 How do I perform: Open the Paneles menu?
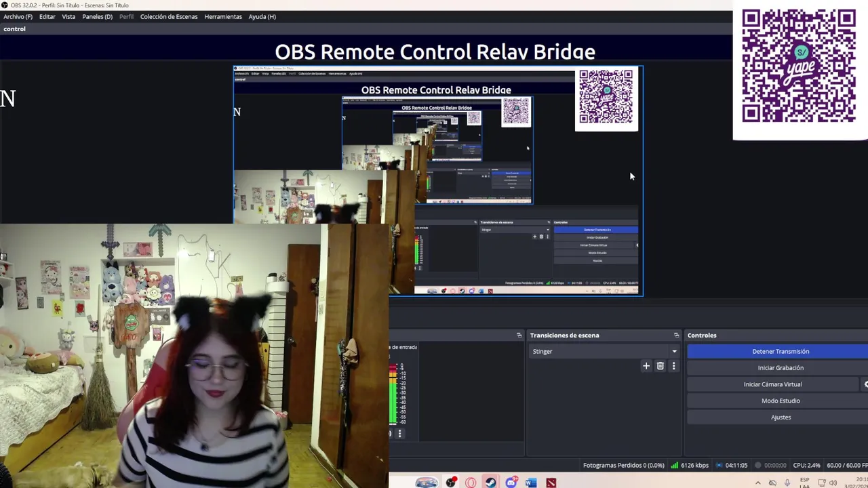(x=97, y=16)
